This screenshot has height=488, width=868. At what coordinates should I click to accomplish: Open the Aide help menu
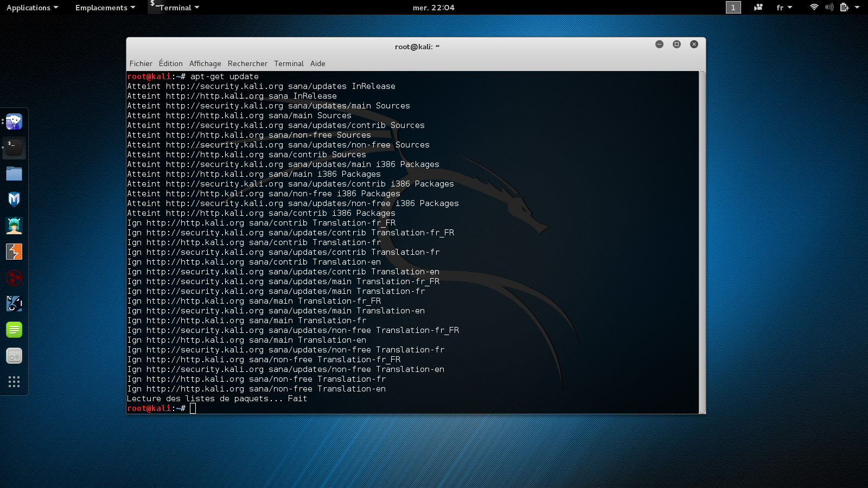318,63
